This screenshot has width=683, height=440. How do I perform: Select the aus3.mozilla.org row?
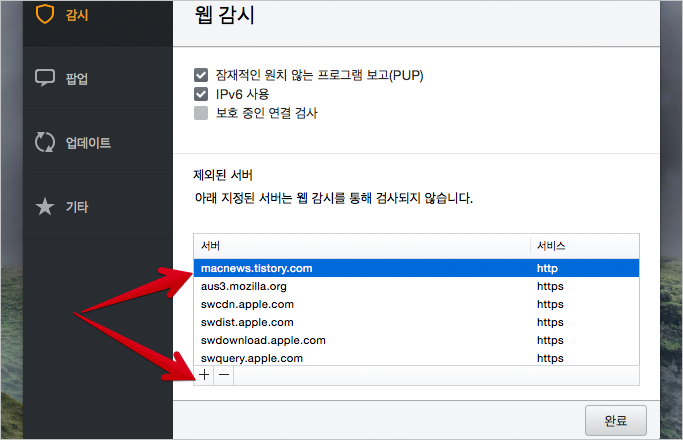(x=416, y=286)
